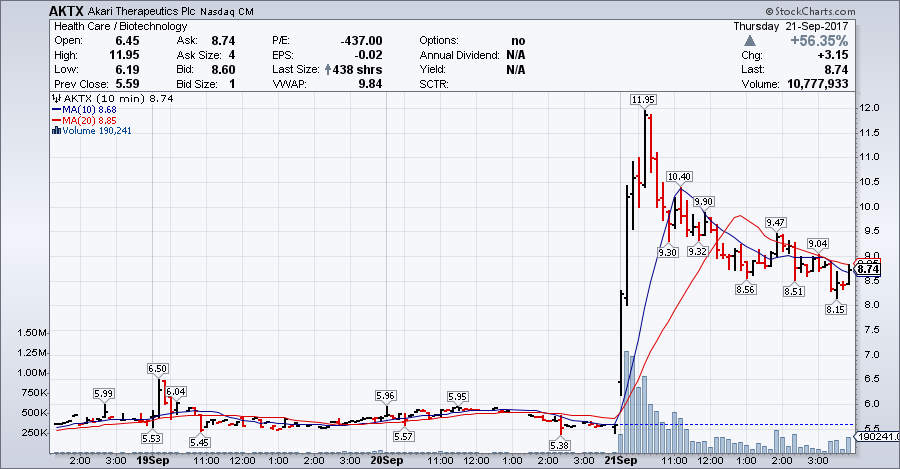Click the Volume 10,777,933 value
This screenshot has width=900, height=469.
pos(855,85)
